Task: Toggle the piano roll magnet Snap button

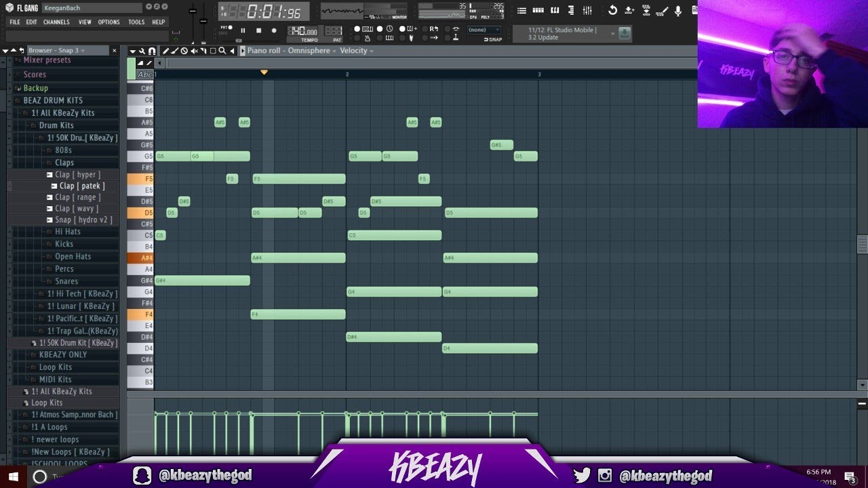Action: pyautogui.click(x=152, y=51)
